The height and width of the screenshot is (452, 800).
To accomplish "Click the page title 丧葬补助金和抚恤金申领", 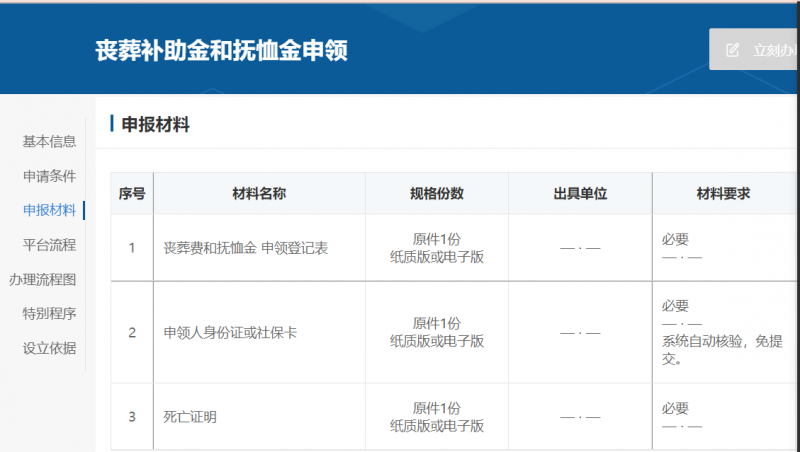I will [x=221, y=50].
